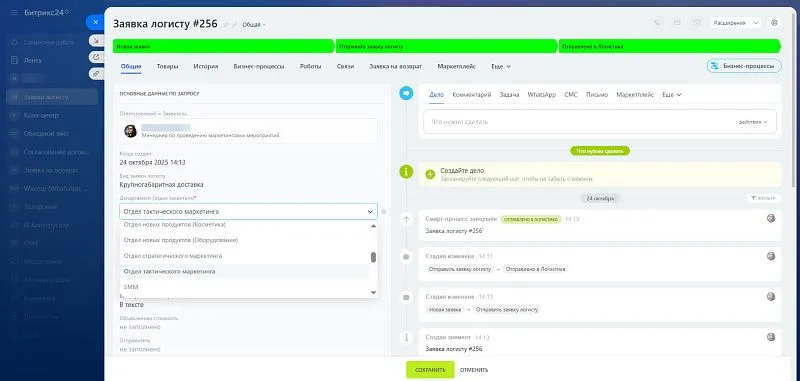Select the Новая заявка stage
The image size is (800, 381).
coord(223,46)
